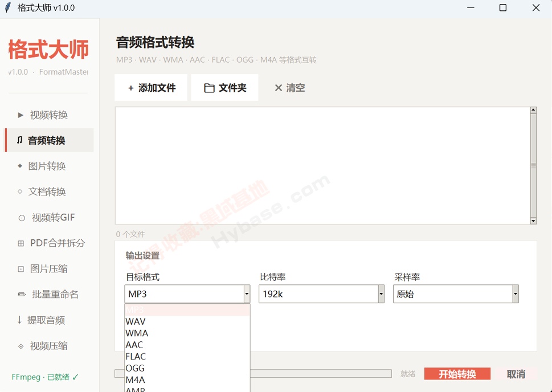Click the icon beside 视频压缩
The width and height of the screenshot is (552, 392).
click(21, 346)
